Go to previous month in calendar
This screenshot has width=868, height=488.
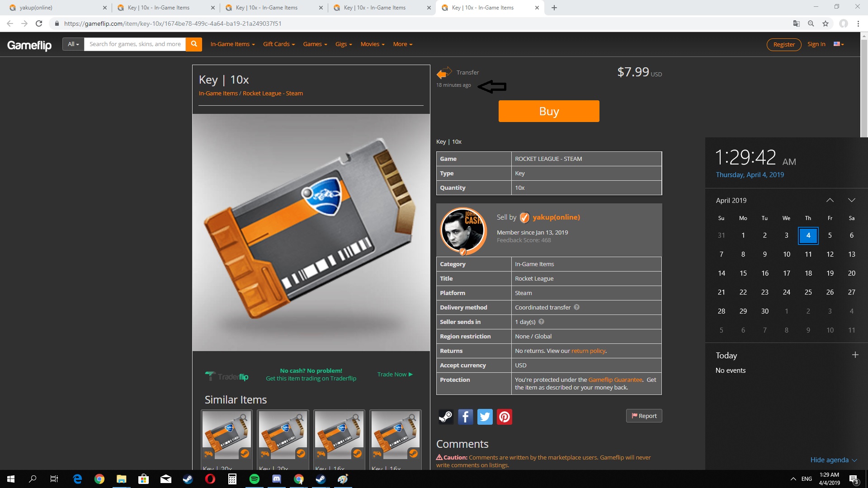point(830,200)
